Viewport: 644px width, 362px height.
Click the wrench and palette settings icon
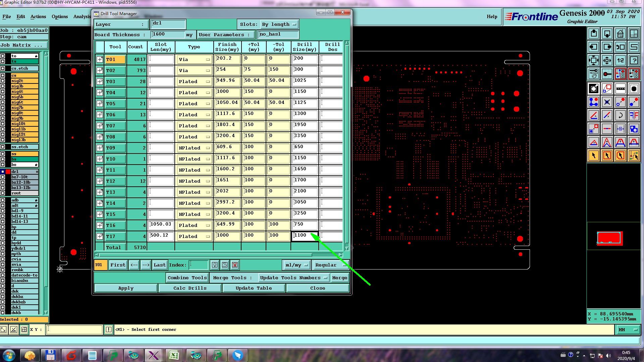593,74
